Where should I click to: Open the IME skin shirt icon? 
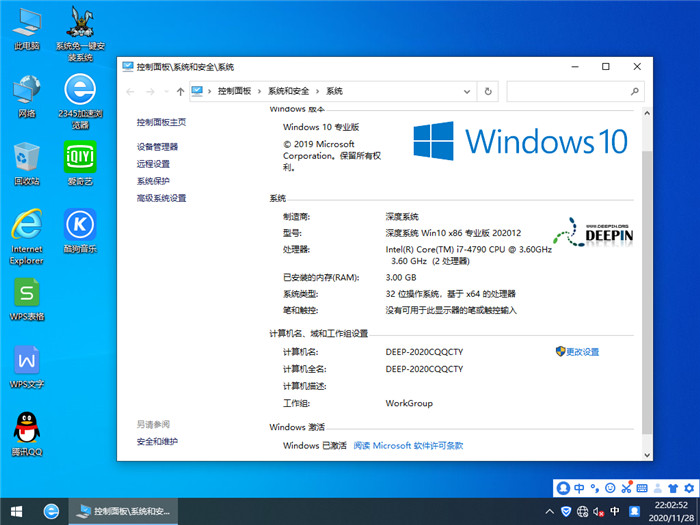(x=673, y=488)
